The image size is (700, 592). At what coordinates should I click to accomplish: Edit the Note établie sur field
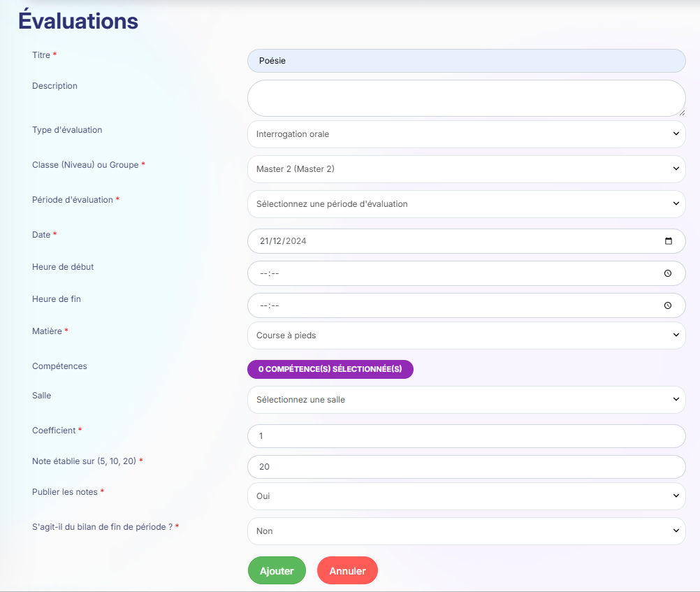coord(466,467)
